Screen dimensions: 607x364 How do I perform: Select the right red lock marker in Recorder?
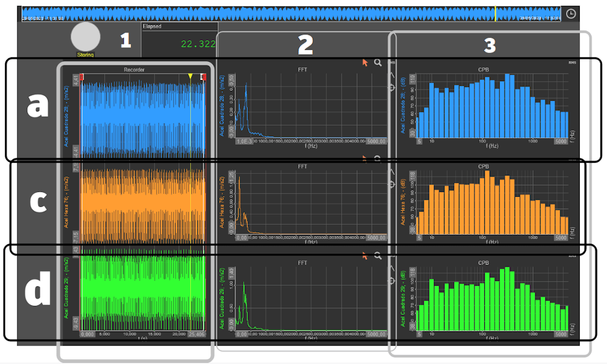(204, 77)
